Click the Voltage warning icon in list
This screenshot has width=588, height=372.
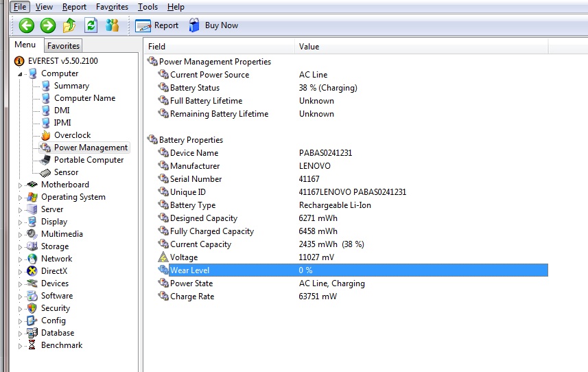[163, 257]
